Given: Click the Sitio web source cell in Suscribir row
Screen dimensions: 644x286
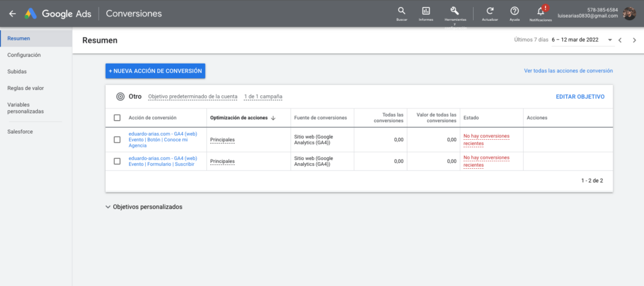Looking at the screenshot, I should [313, 161].
